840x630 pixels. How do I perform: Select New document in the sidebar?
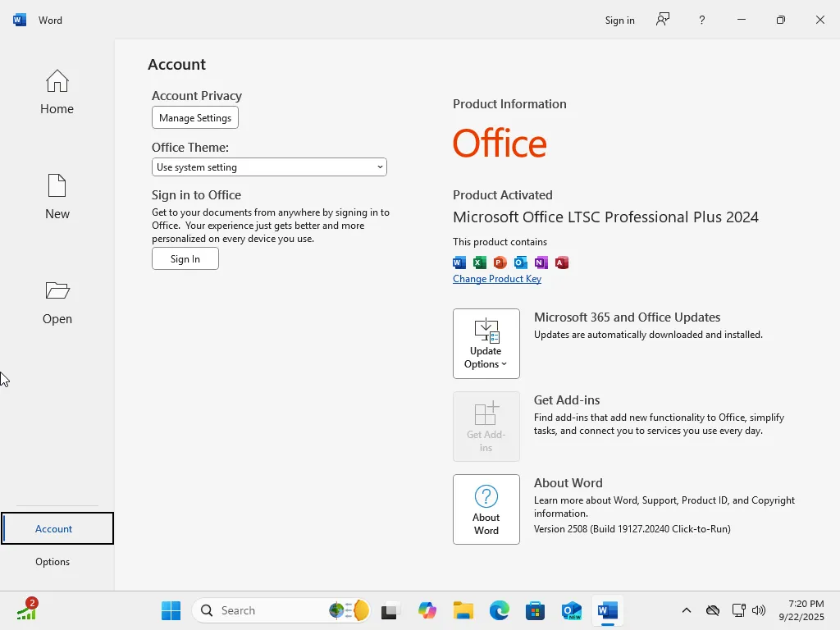pyautogui.click(x=57, y=197)
